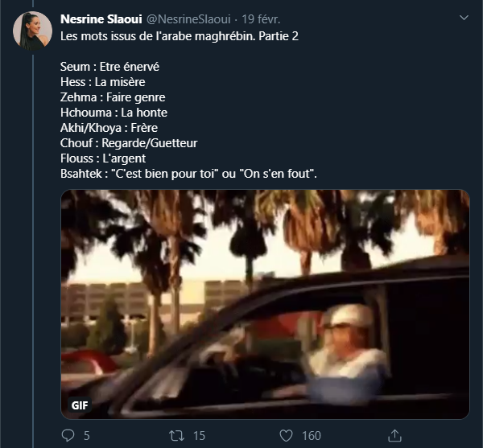
Task: Open the share tweet icon
Action: (x=394, y=435)
